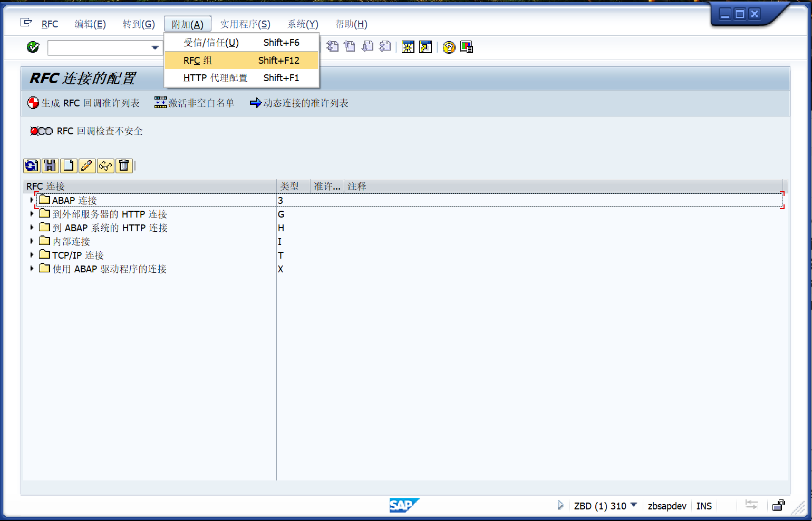
Task: Click the menu icon left of RFC
Action: click(x=26, y=22)
